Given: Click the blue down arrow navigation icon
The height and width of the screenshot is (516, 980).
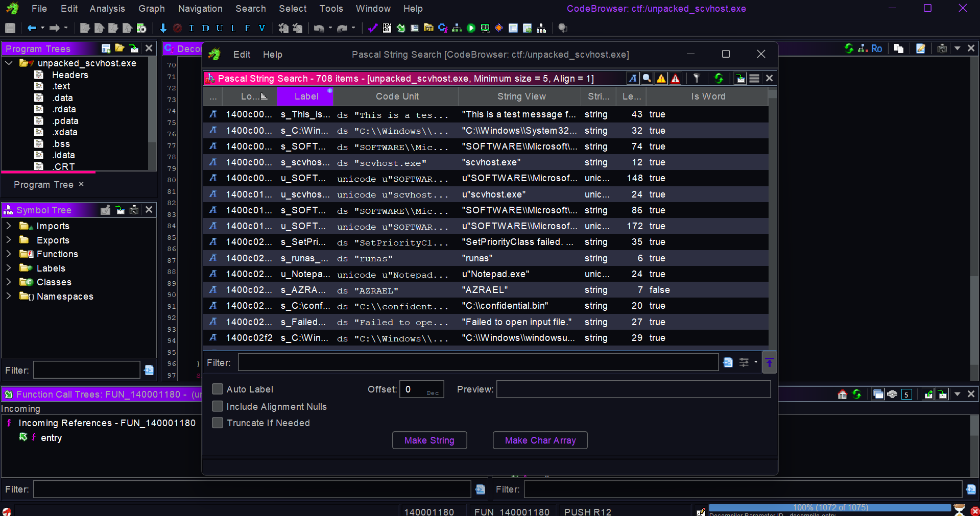Looking at the screenshot, I should tap(163, 28).
